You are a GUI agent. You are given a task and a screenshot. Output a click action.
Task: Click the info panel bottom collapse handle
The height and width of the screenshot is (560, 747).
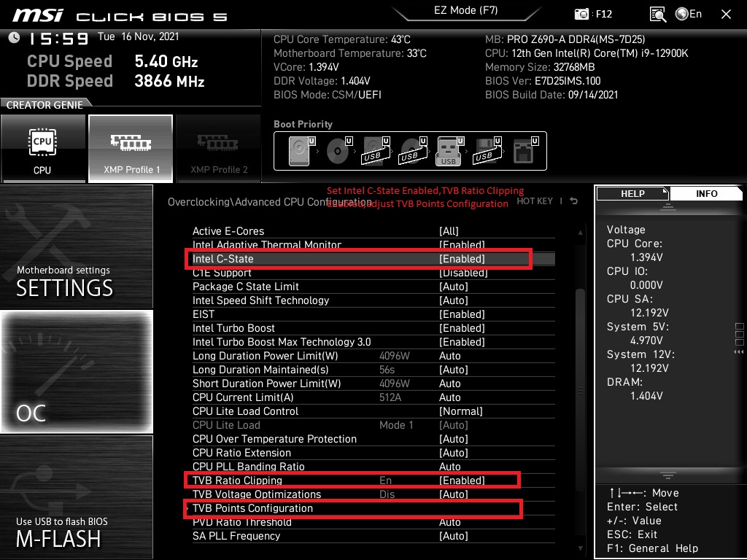click(x=668, y=475)
